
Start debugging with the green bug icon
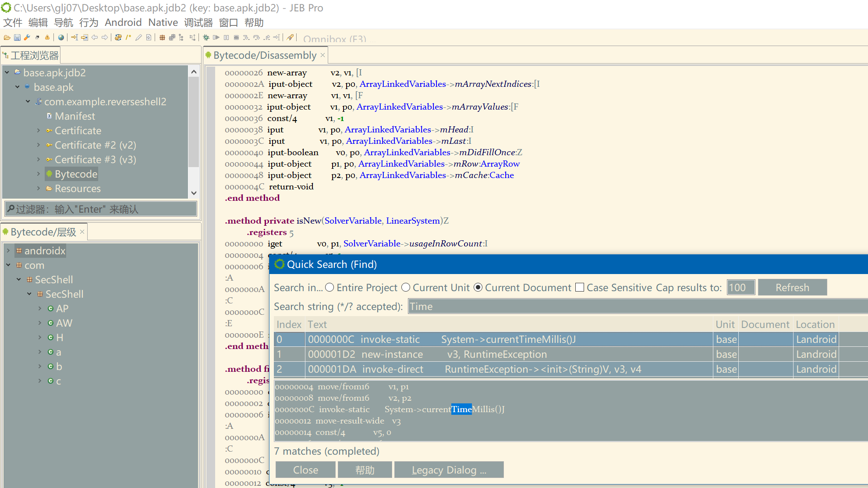click(x=206, y=37)
